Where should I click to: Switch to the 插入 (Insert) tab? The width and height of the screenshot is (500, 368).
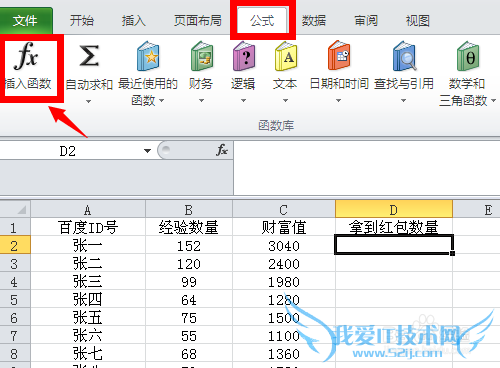(x=133, y=21)
